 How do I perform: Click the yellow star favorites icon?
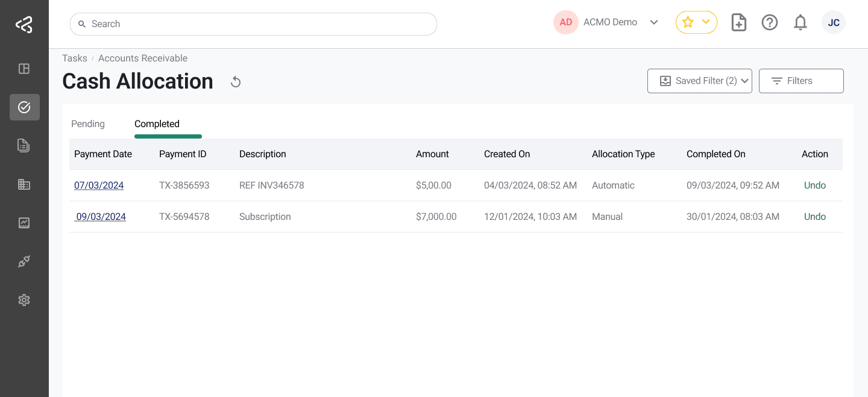(x=688, y=22)
